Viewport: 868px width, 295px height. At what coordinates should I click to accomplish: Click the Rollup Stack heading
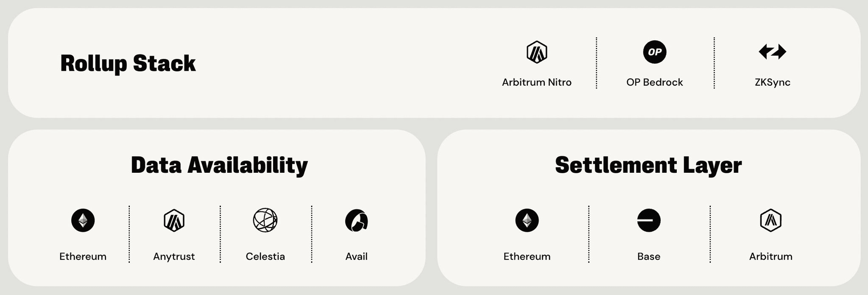click(128, 63)
